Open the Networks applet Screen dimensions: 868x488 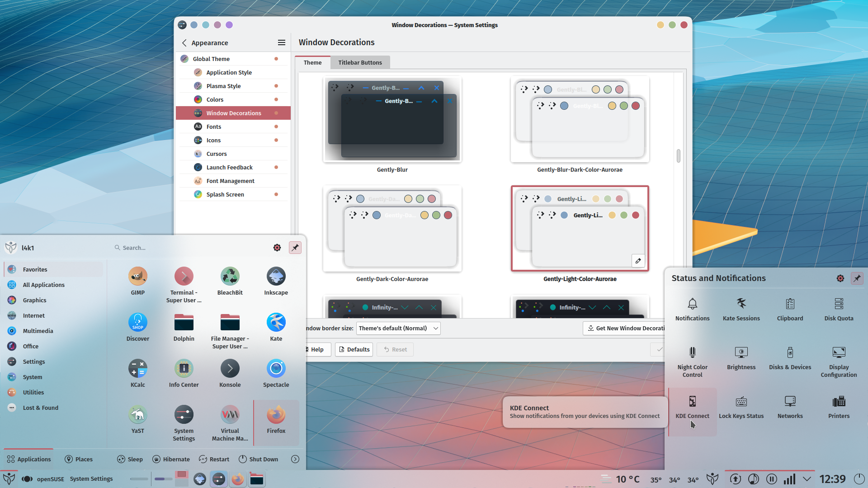point(790,407)
